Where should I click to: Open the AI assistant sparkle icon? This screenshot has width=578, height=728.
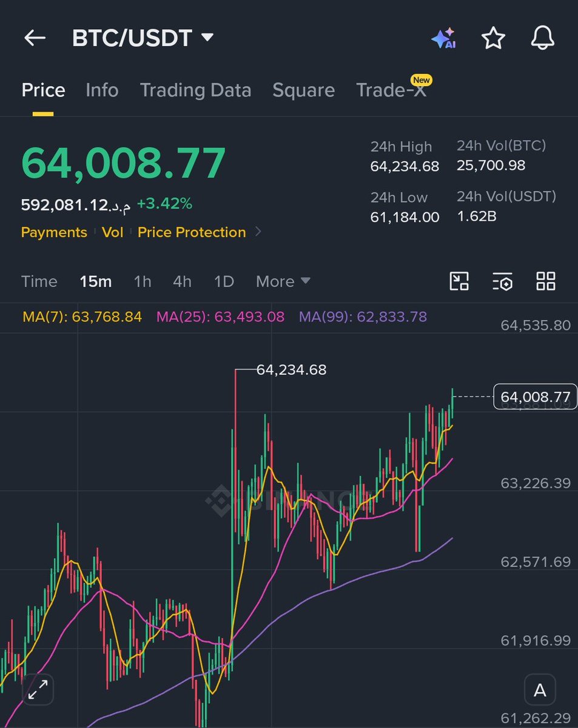(443, 38)
